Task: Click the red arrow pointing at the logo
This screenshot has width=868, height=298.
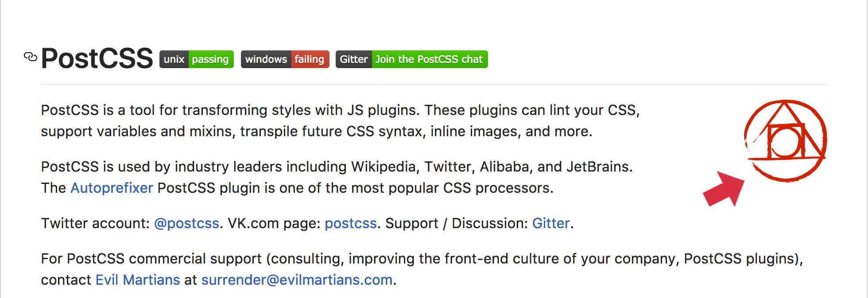Action: [x=725, y=189]
